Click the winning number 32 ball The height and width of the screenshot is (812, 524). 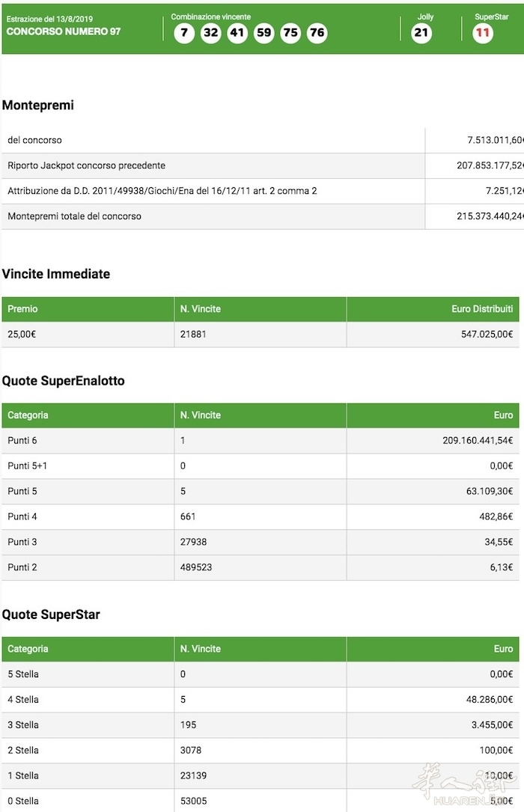click(211, 33)
